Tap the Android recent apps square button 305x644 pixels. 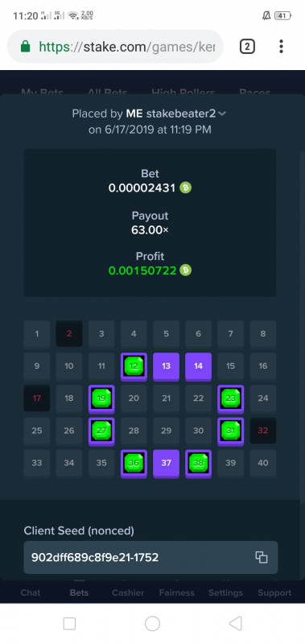[x=69, y=623]
